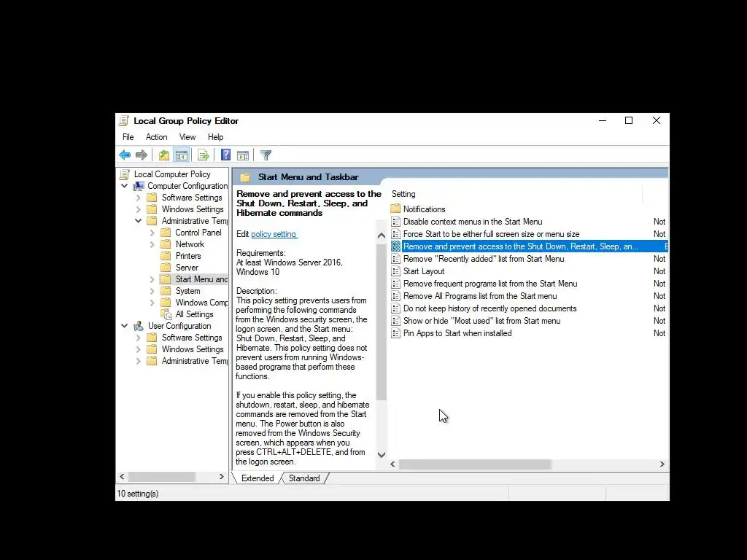Click Computer Configuration computer icon
This screenshot has height=560, width=747.
click(x=139, y=186)
